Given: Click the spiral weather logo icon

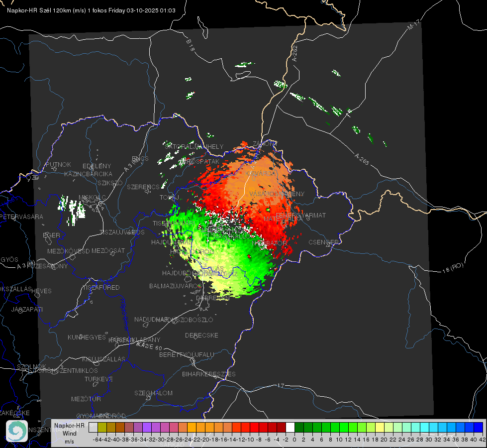Looking at the screenshot, I should click(17, 431).
